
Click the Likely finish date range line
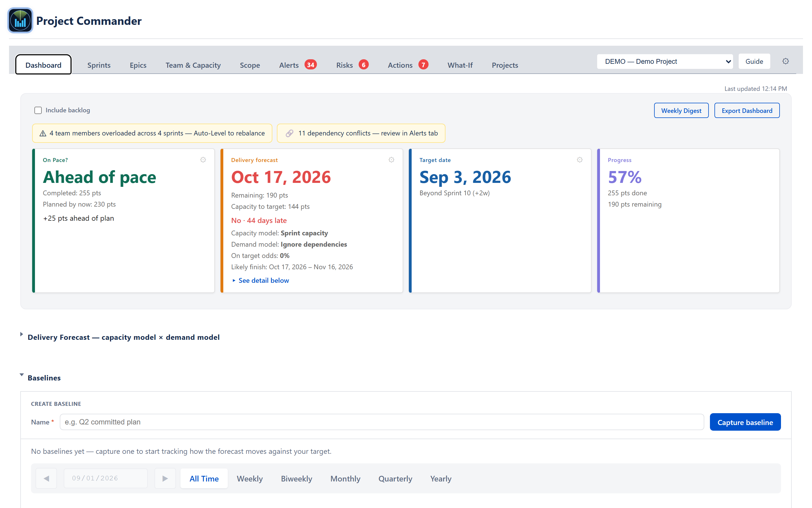(292, 267)
